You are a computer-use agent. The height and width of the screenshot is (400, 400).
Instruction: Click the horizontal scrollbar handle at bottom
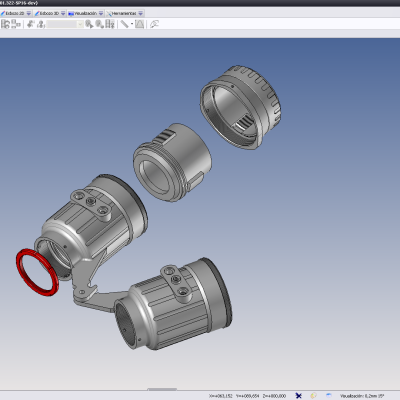point(162,389)
